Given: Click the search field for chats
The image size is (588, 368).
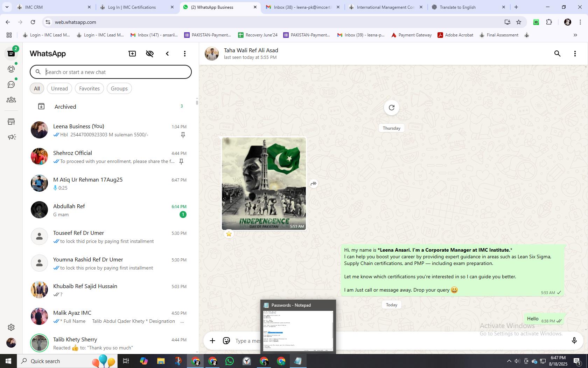Looking at the screenshot, I should click(111, 72).
